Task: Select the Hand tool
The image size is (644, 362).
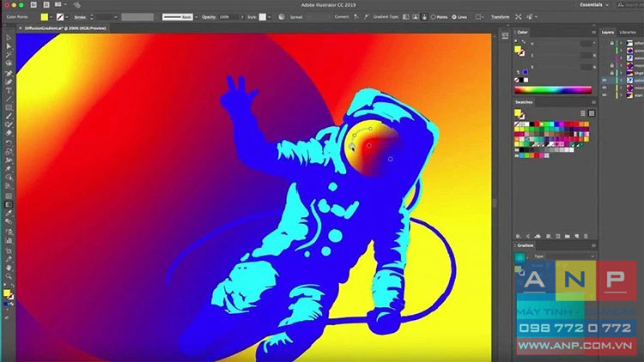Action: pyautogui.click(x=9, y=268)
